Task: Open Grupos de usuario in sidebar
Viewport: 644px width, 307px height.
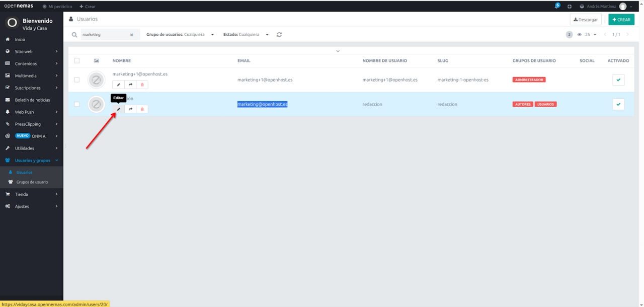Action: tap(31, 182)
